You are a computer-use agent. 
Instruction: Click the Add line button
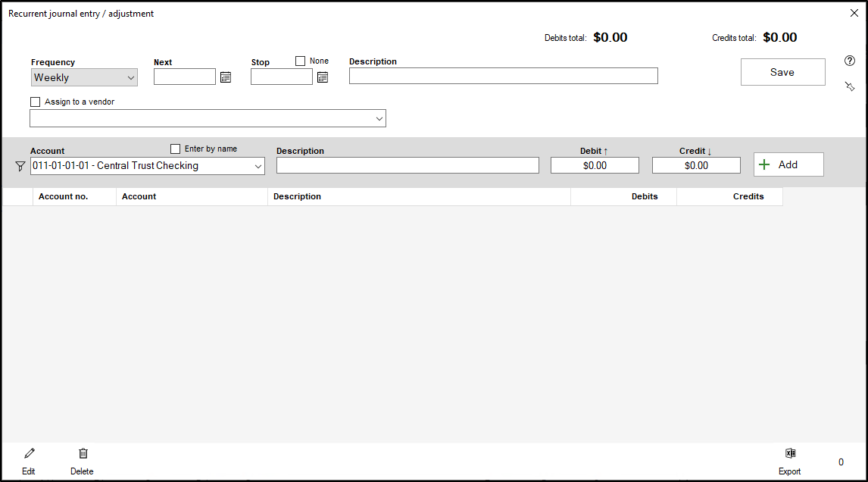coord(788,164)
